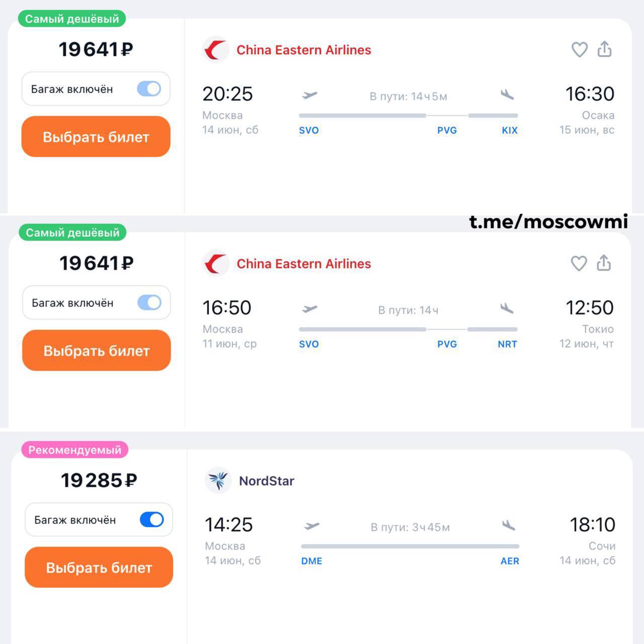This screenshot has height=644, width=644.
Task: Share the Moscow–Osaka ticket
Action: tap(604, 49)
